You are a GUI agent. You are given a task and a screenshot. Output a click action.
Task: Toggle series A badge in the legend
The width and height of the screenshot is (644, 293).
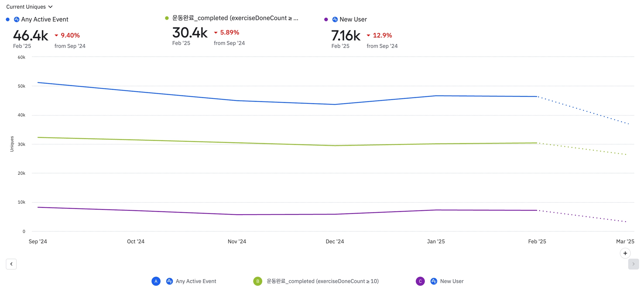pyautogui.click(x=156, y=281)
